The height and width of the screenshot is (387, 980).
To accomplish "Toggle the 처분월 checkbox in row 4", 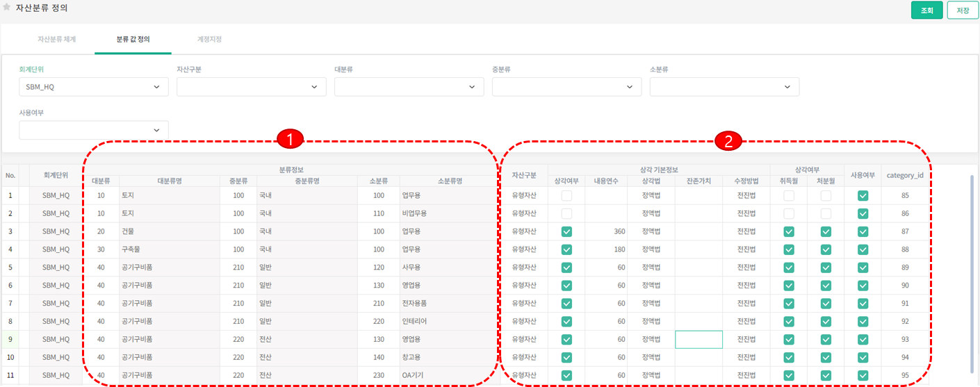I will coord(826,249).
